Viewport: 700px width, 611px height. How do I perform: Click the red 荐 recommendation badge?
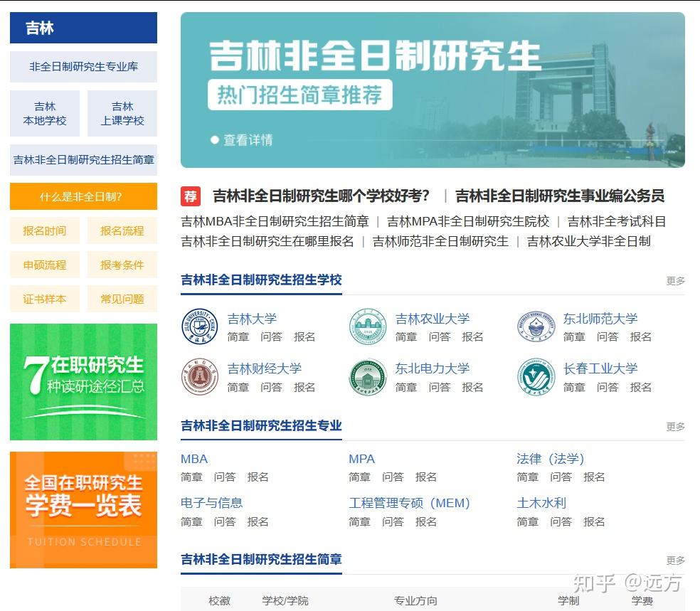point(191,196)
